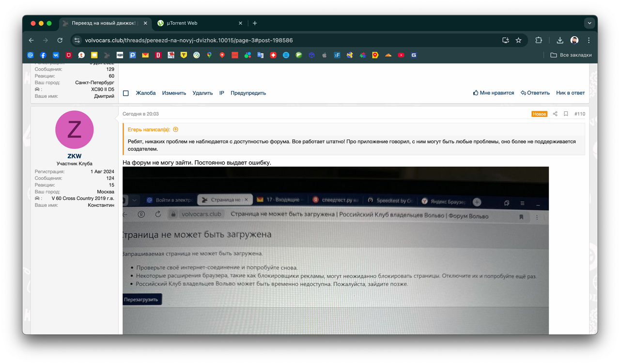Click the Жалоба link
Viewport: 620px width, 364px height.
coord(146,93)
